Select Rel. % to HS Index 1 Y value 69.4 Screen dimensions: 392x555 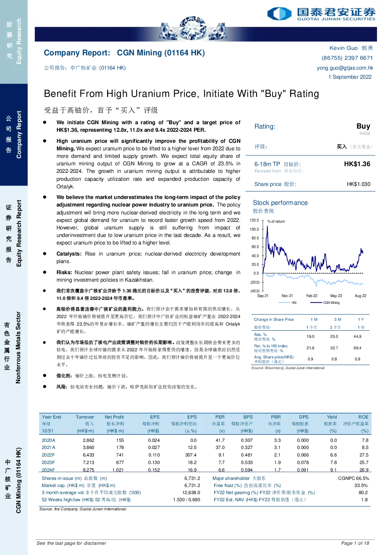click(x=357, y=348)
